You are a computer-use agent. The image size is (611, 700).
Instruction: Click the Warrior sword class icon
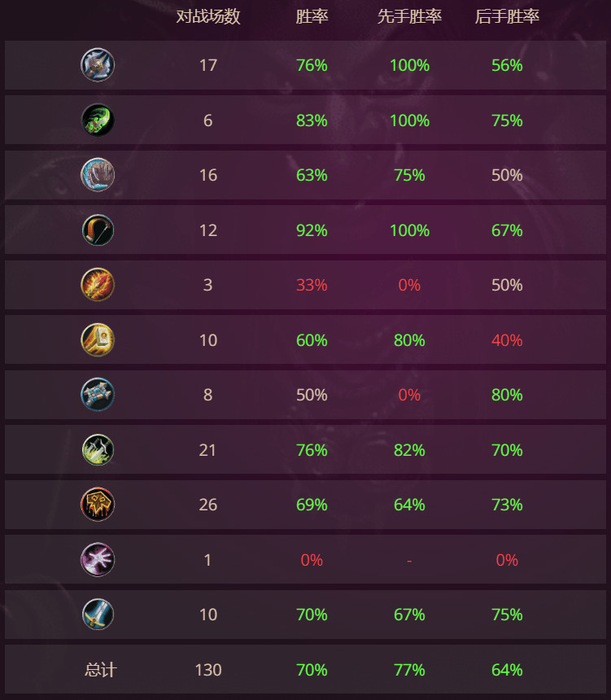point(98,615)
